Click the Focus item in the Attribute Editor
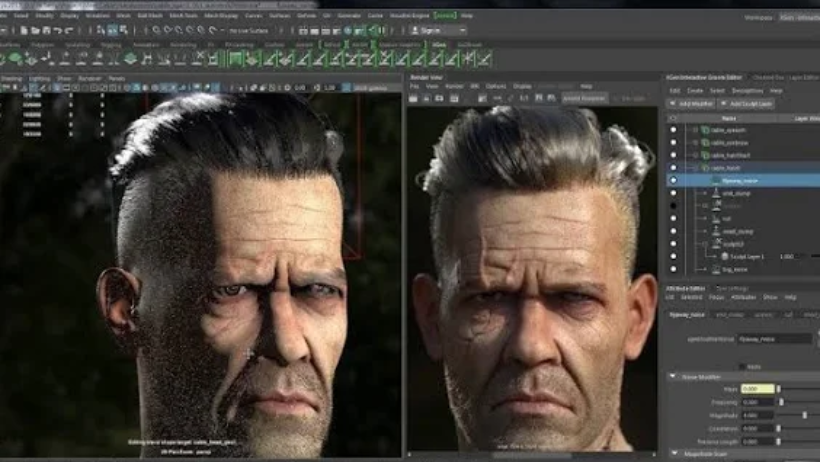820x462 pixels. tap(716, 297)
